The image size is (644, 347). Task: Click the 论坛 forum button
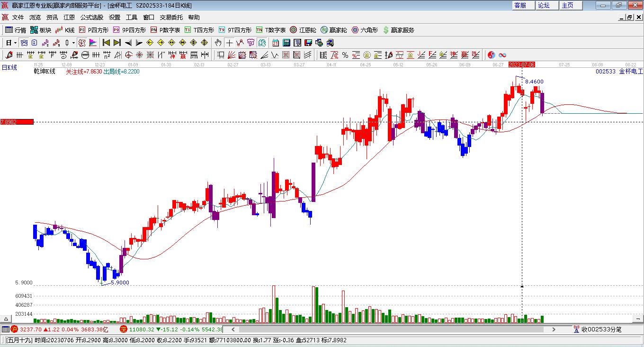tap(547, 5)
